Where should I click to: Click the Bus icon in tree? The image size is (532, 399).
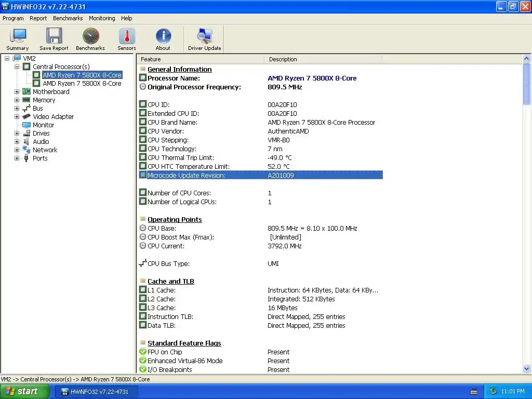pyautogui.click(x=26, y=108)
